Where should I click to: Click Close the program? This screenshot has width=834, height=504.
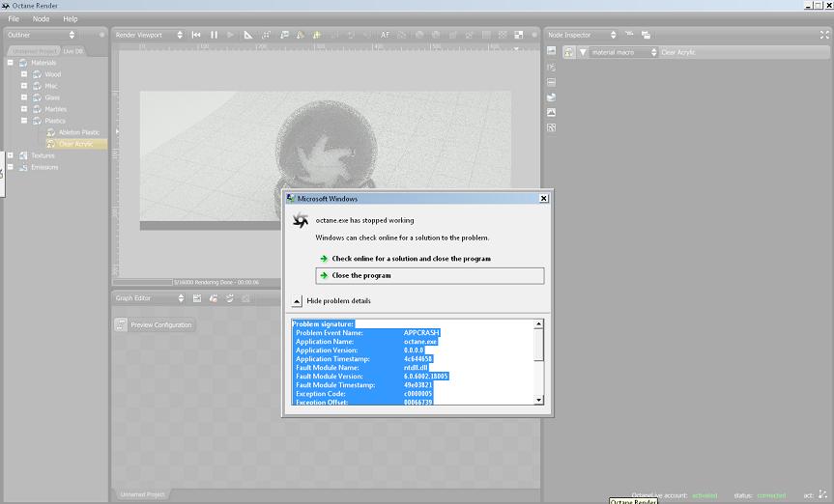430,275
